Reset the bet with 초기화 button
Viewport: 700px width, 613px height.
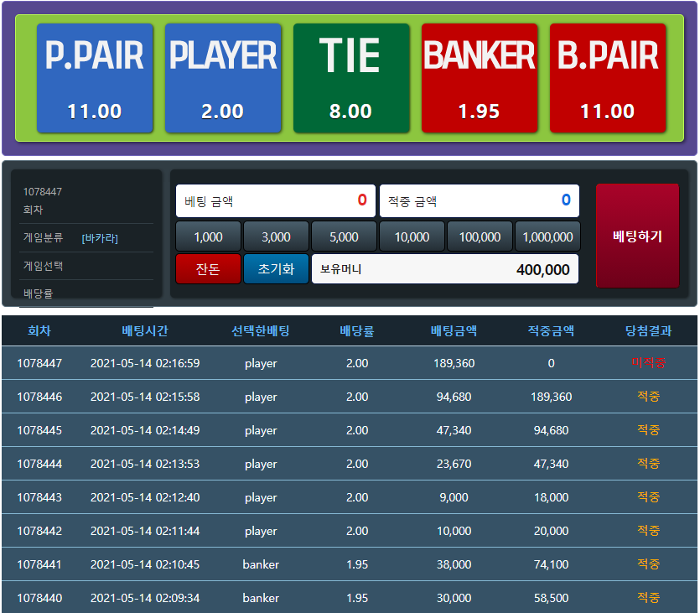277,269
